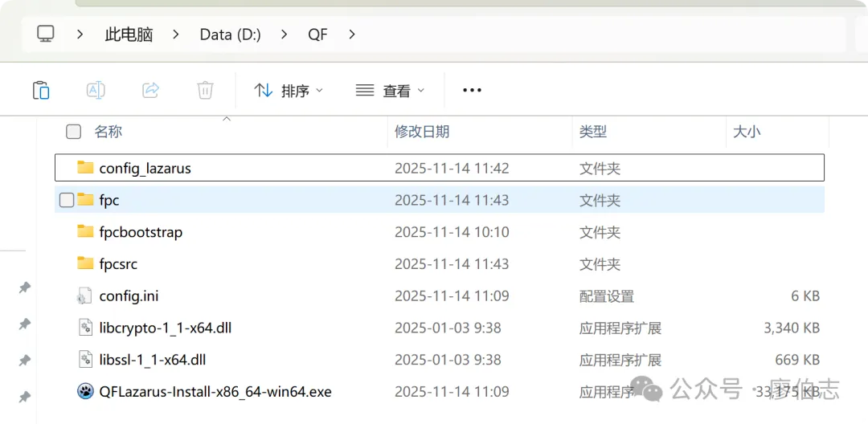The height and width of the screenshot is (424, 868).
Task: Expand the chevron after the monitor icon
Action: pyautogui.click(x=80, y=35)
